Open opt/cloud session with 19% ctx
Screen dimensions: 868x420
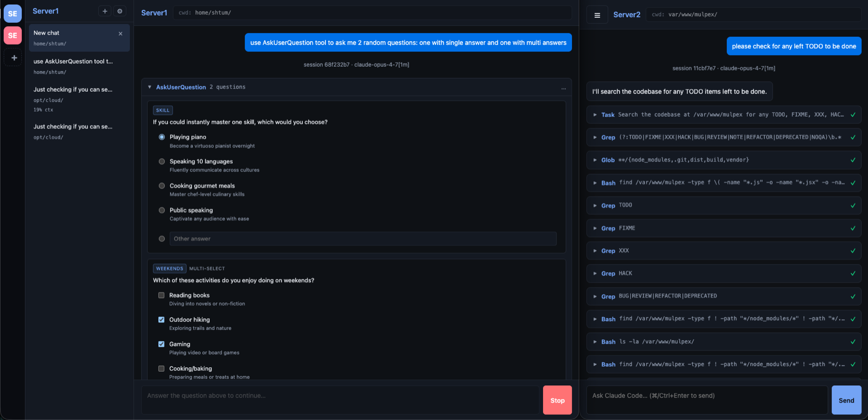tap(79, 99)
